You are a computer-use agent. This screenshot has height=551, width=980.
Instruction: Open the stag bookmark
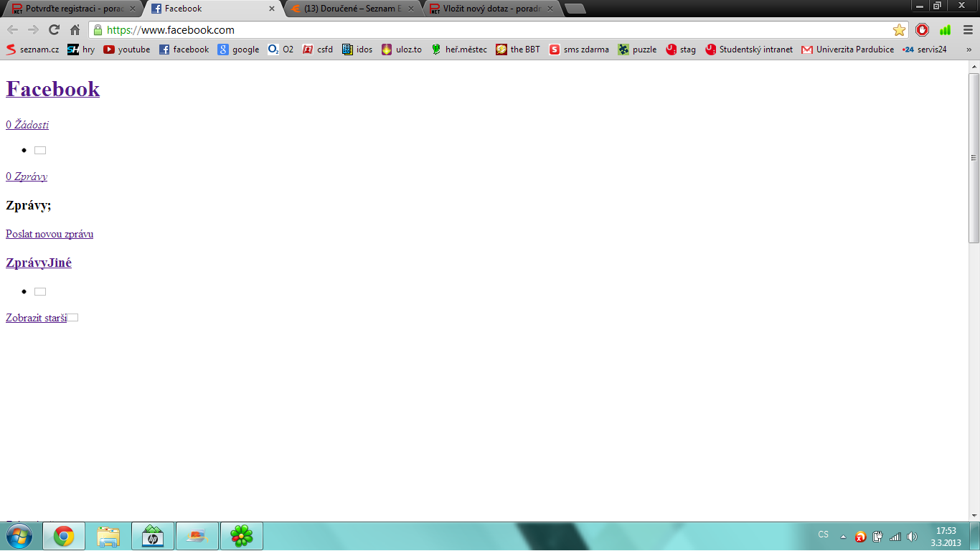point(681,50)
